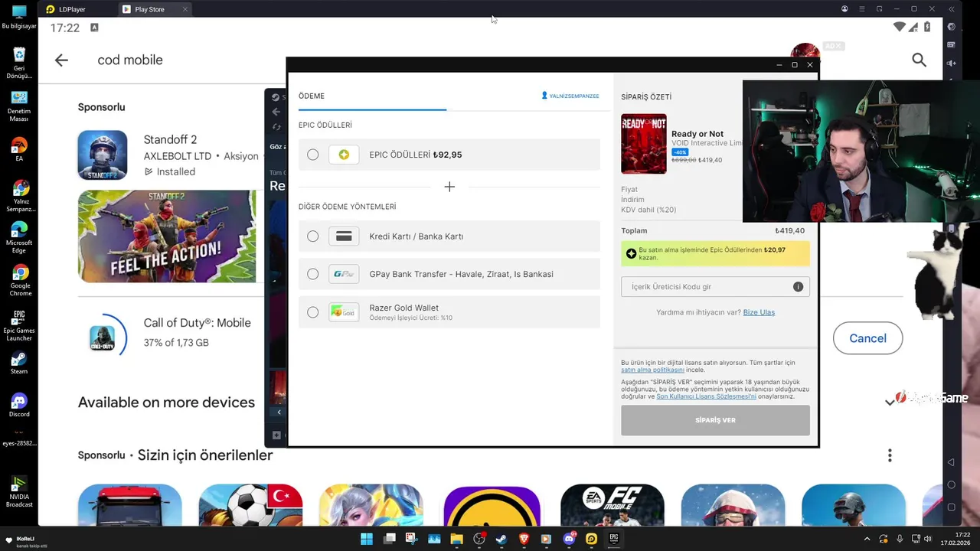Choose GPay Bank Transfer radio option

coord(312,274)
